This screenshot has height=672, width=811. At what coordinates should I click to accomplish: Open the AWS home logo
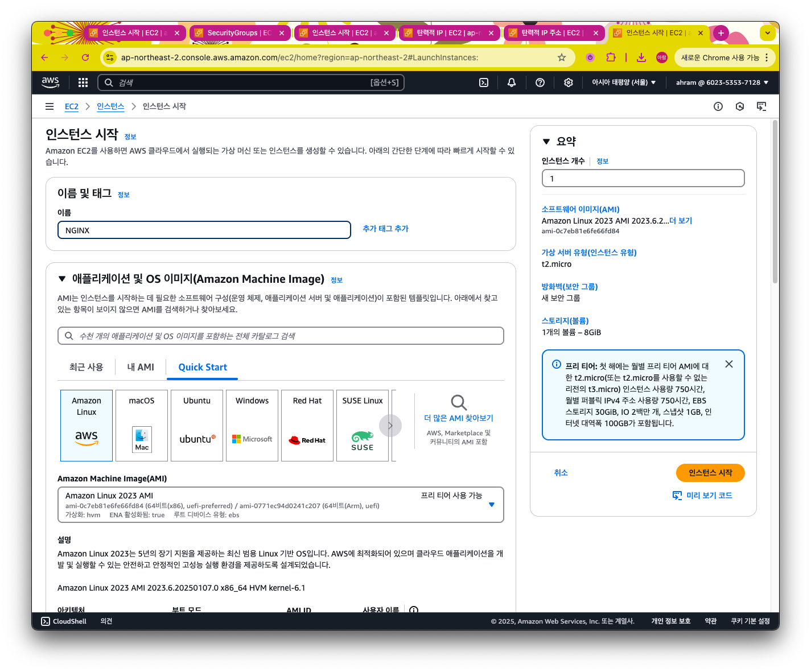(51, 82)
